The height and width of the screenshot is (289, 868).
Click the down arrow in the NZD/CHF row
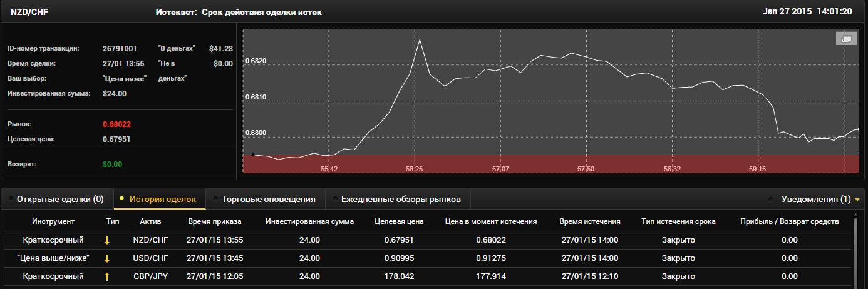(107, 240)
